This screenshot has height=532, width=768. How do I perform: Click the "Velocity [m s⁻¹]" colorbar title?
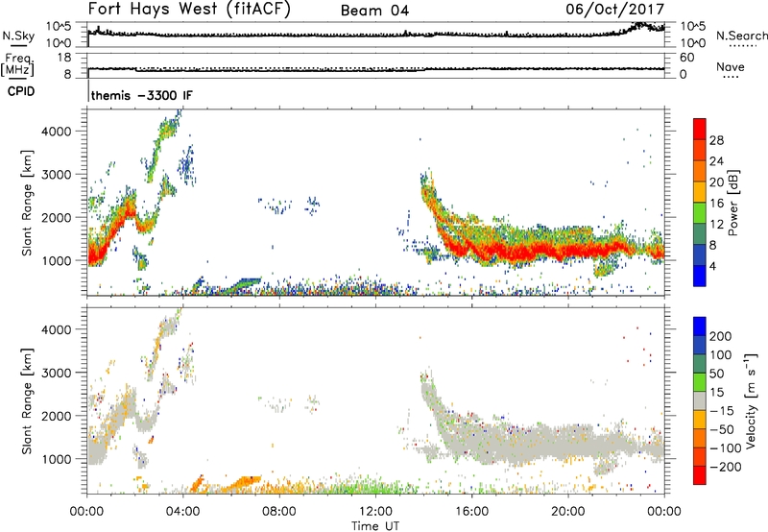[x=751, y=400]
